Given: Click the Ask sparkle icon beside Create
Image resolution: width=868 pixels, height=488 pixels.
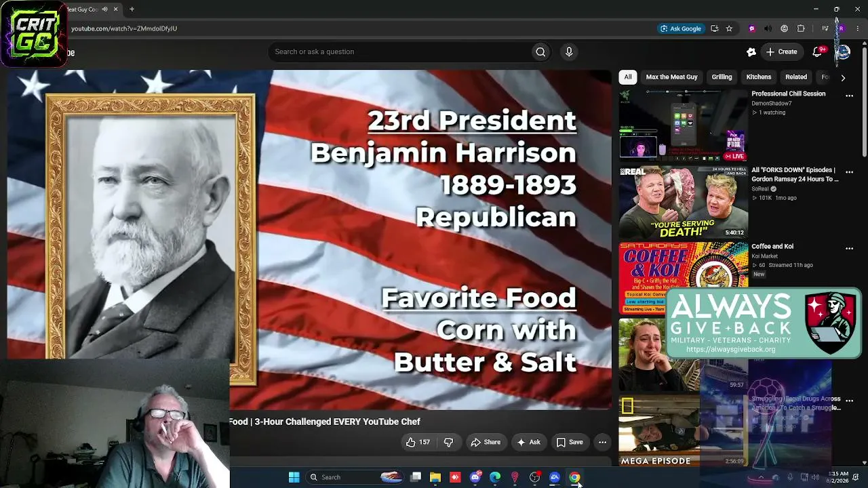Looking at the screenshot, I should pos(751,52).
